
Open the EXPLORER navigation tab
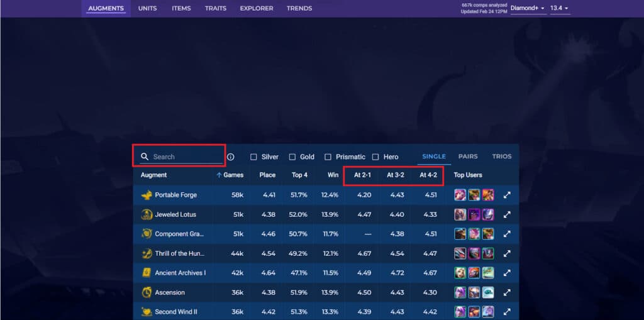point(257,8)
